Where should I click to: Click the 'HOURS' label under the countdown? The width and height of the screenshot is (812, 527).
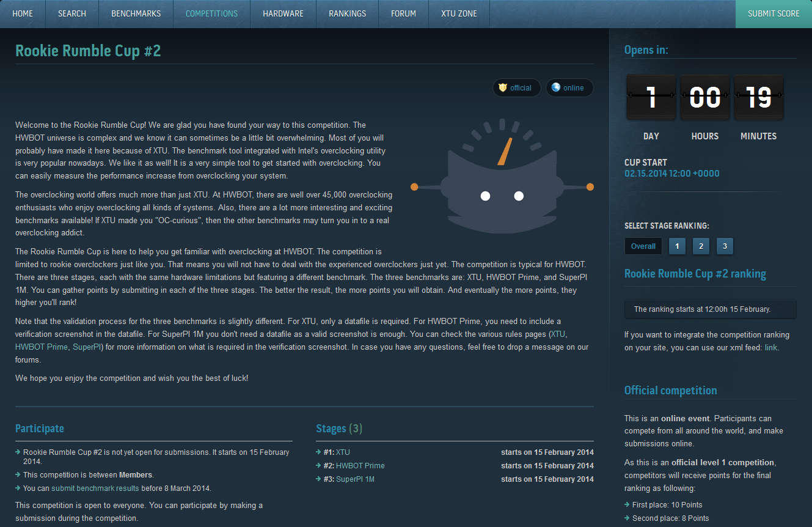pyautogui.click(x=705, y=136)
